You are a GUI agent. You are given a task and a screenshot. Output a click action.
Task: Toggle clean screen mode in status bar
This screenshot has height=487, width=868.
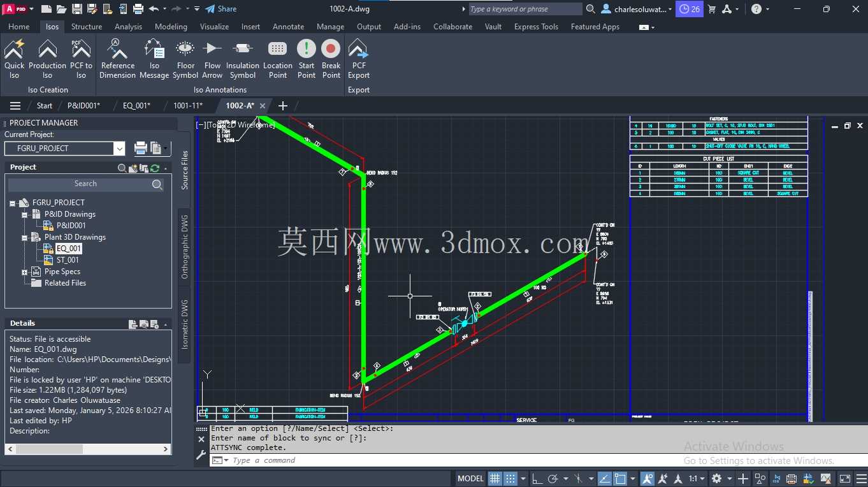(x=844, y=479)
